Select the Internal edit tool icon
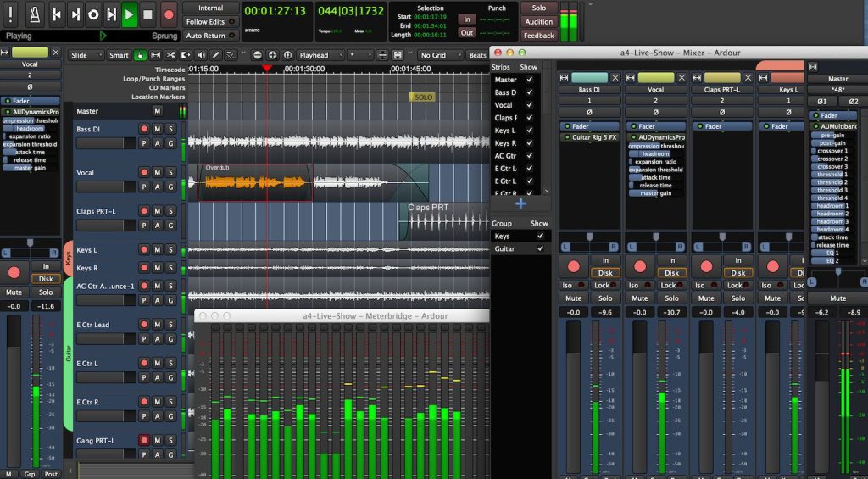Image resolution: width=868 pixels, height=479 pixels. pos(231,55)
